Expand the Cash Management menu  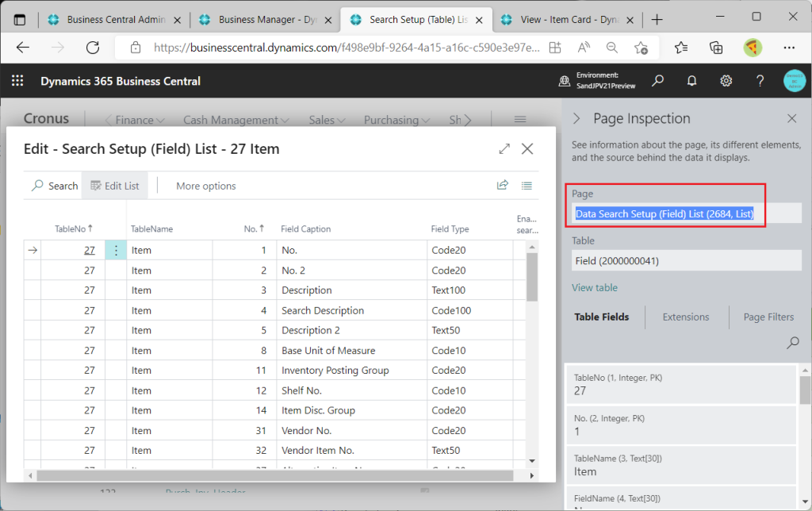pos(236,120)
